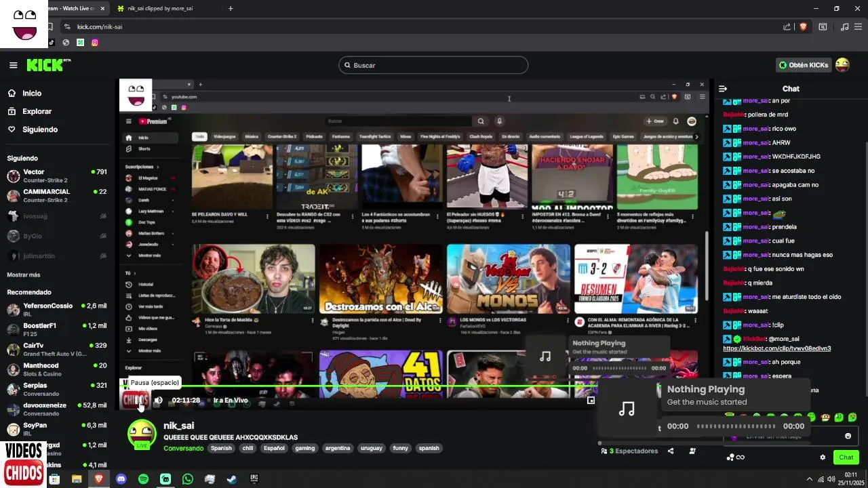This screenshot has width=868, height=488.
Task: Click the 'Obtén KICKs' button
Action: (x=804, y=65)
